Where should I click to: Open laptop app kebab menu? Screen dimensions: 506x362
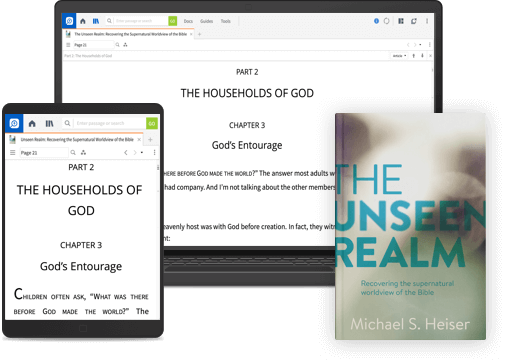(427, 21)
